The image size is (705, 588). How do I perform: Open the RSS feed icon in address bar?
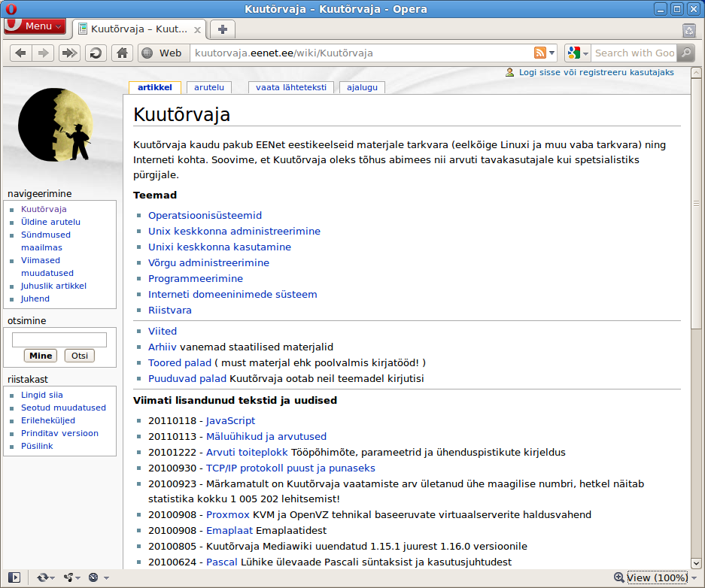540,53
